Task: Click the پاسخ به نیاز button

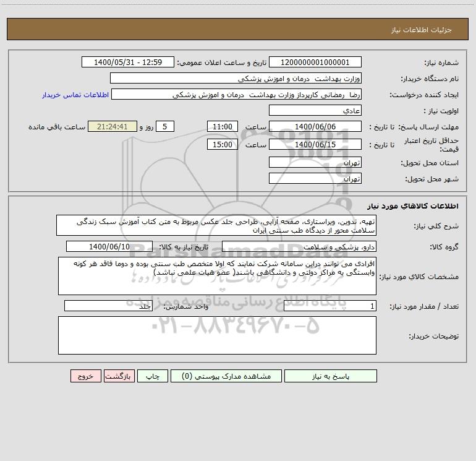Action: pyautogui.click(x=331, y=376)
